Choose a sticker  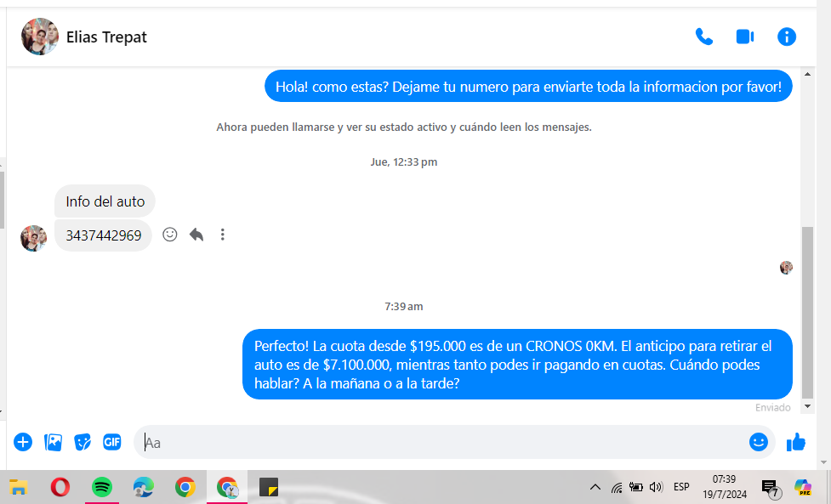pyautogui.click(x=83, y=441)
